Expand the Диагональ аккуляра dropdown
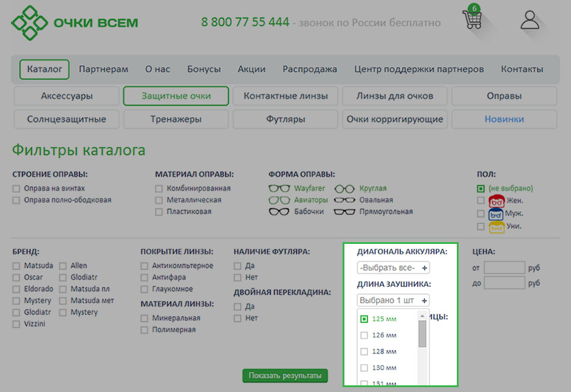Viewport: 571px width, 392px height. pyautogui.click(x=393, y=268)
